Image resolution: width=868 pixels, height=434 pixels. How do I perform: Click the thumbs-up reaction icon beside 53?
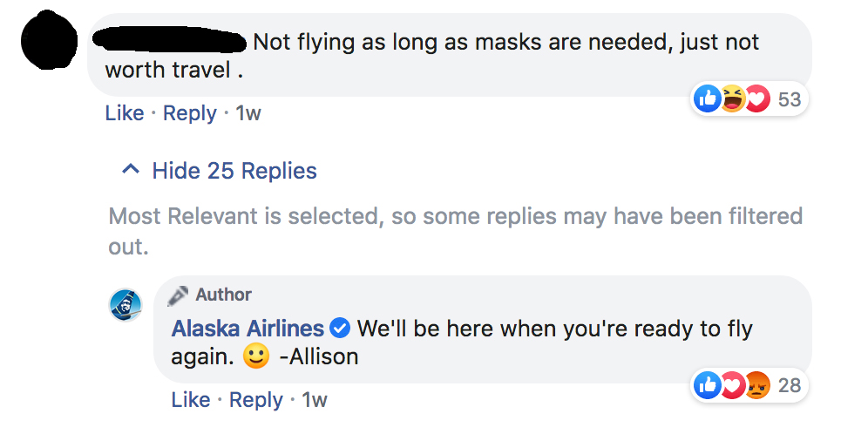[707, 99]
